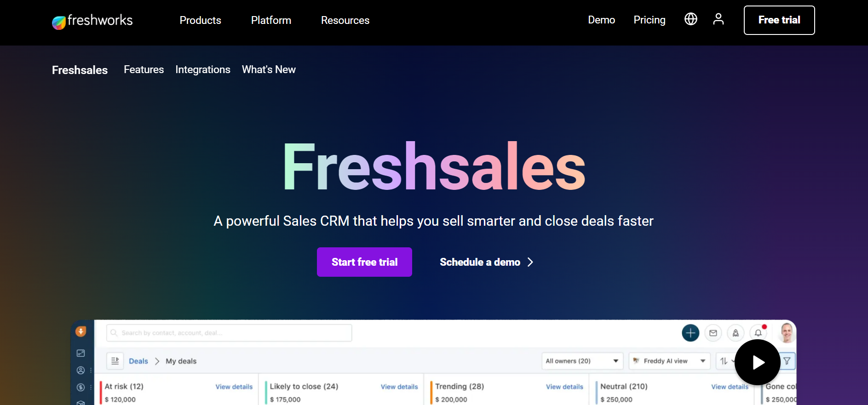Open the Resources menu
This screenshot has height=405, width=868.
(345, 20)
